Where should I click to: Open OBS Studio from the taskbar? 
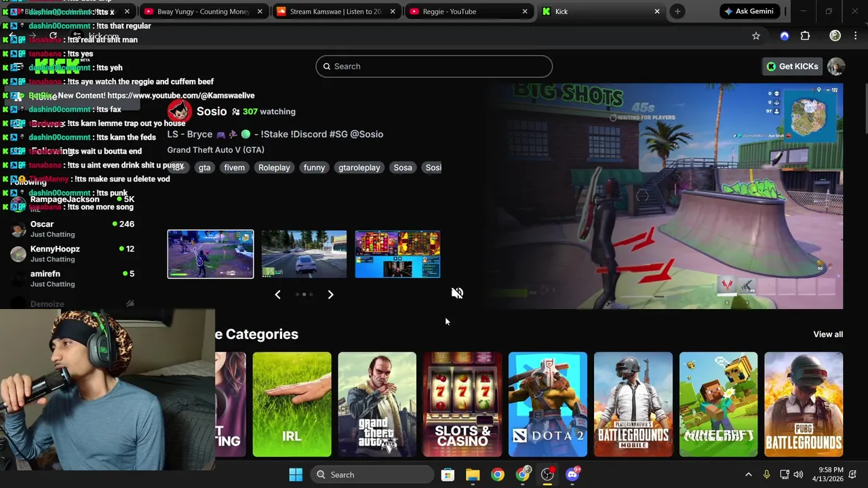point(547,475)
